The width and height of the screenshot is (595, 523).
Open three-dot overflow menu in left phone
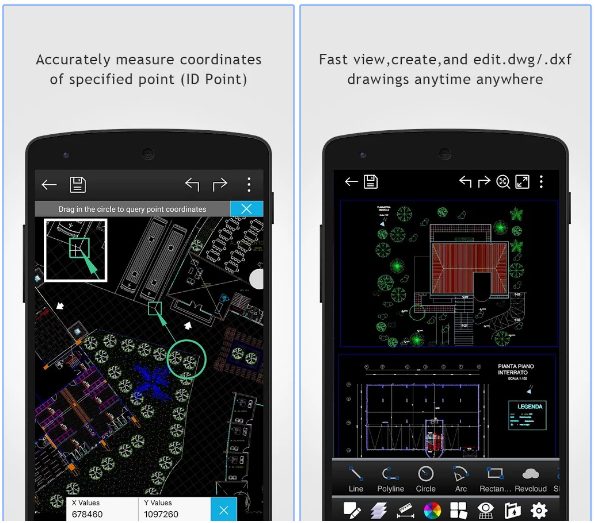pyautogui.click(x=249, y=185)
